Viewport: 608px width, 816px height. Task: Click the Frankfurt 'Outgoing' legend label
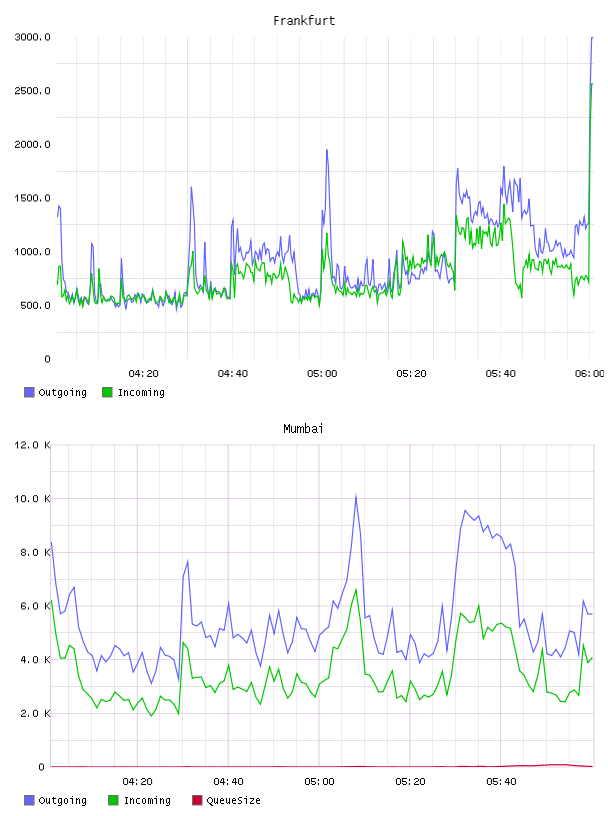pyautogui.click(x=62, y=392)
